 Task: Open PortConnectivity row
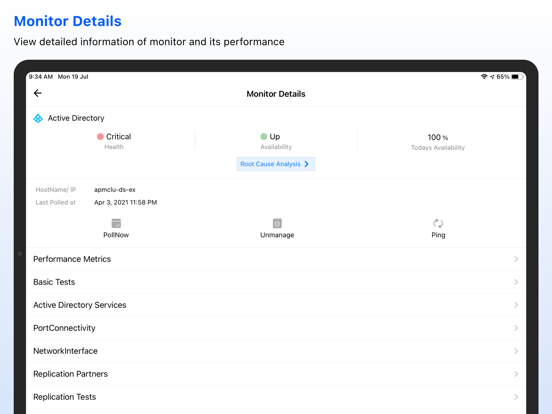pos(276,328)
